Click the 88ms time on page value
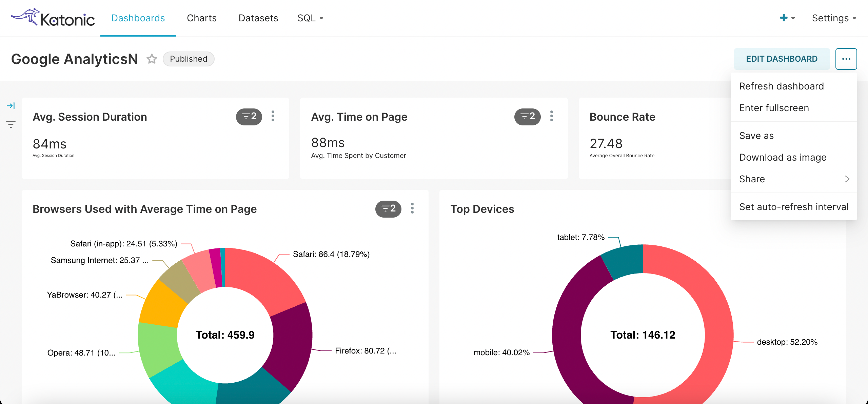The height and width of the screenshot is (404, 868). 328,143
